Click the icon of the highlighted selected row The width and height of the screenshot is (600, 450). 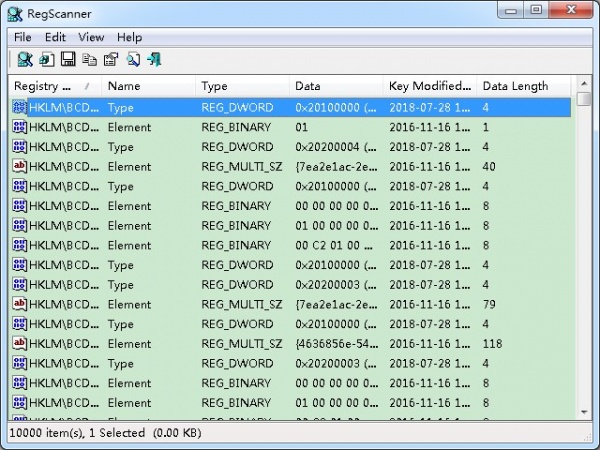(x=20, y=108)
